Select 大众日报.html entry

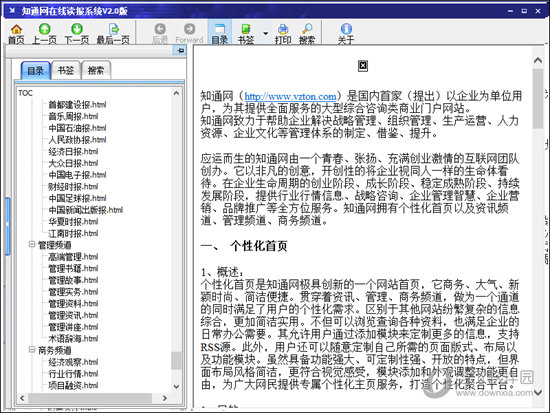coord(73,163)
